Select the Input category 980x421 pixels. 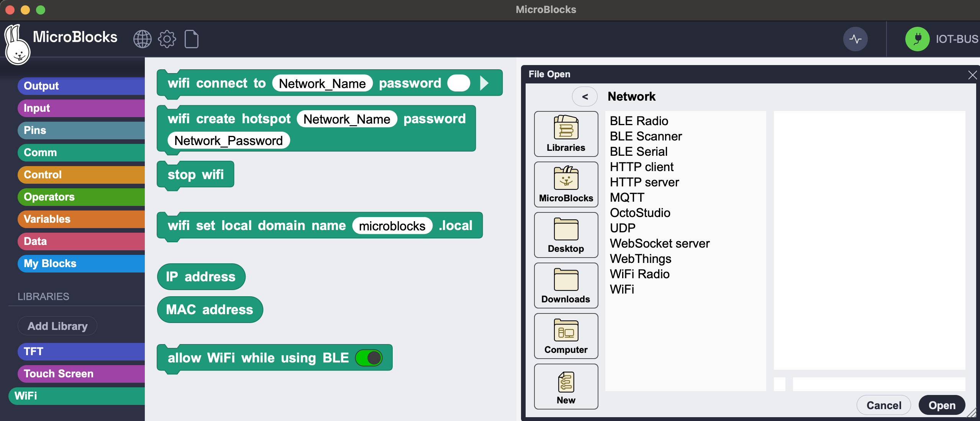click(x=81, y=108)
